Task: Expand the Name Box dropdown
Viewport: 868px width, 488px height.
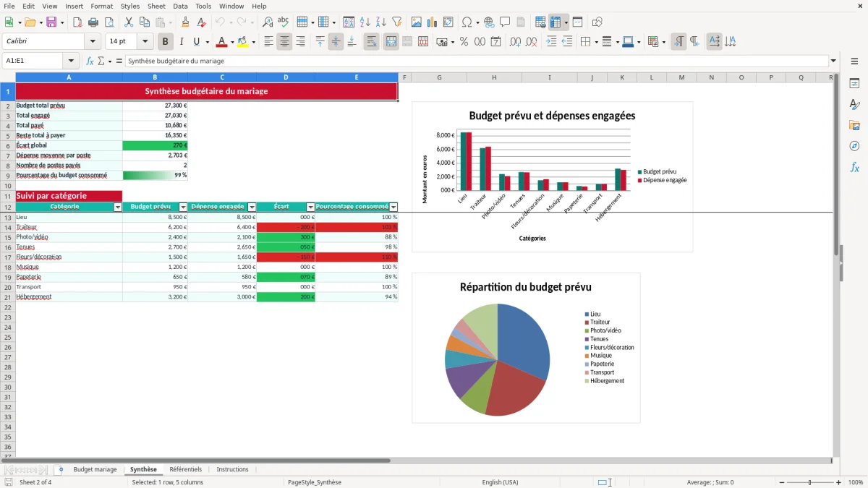Action: point(71,61)
